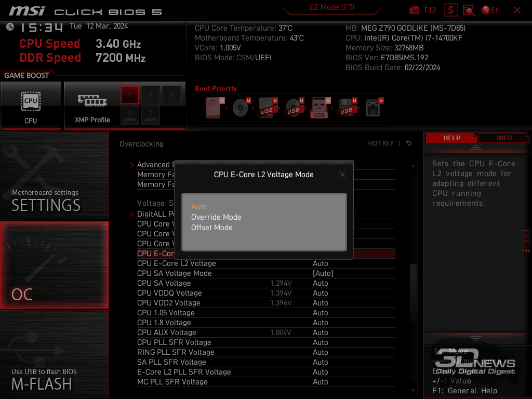Click the exit X icon in the top bar
532x399 pixels.
pos(517,10)
